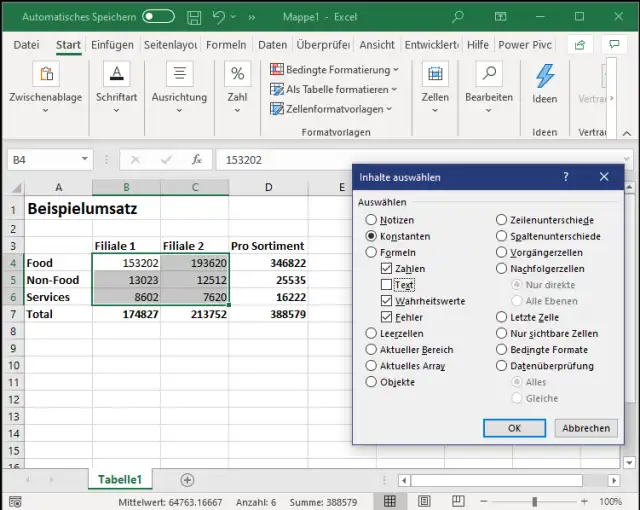
Task: Check the Text checkbox
Action: (387, 285)
